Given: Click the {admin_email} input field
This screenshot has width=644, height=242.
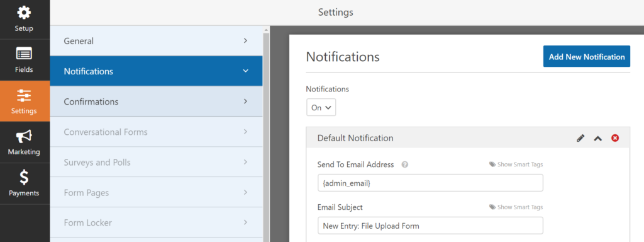Looking at the screenshot, I should [x=430, y=183].
